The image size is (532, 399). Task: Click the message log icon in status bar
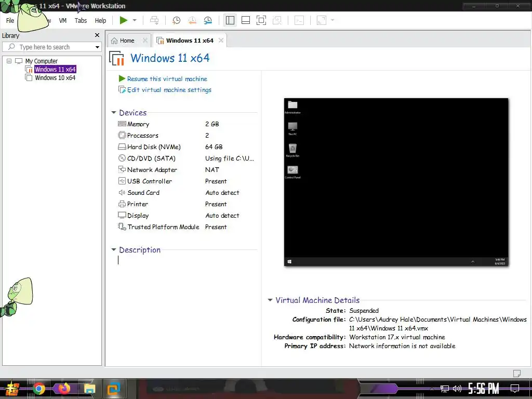pyautogui.click(x=517, y=373)
